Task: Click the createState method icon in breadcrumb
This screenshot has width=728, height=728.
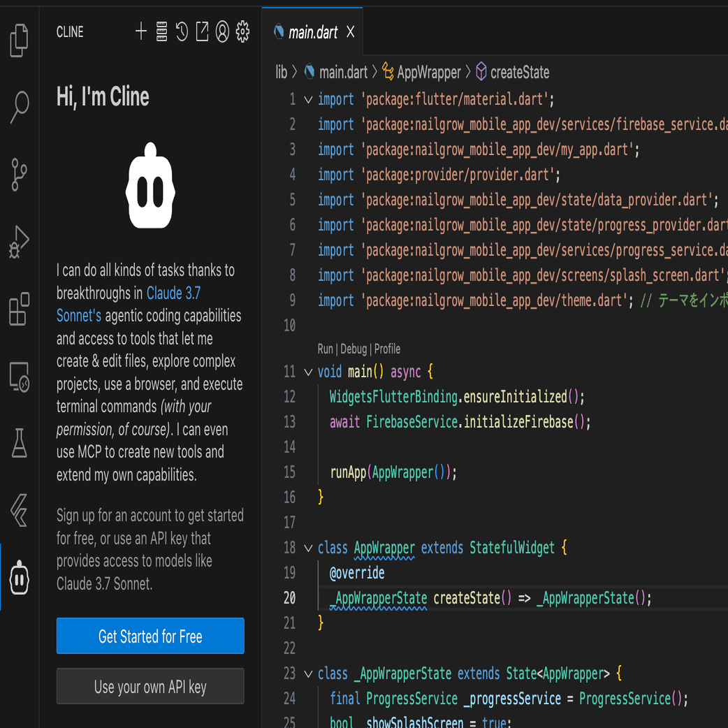Action: 481,72
